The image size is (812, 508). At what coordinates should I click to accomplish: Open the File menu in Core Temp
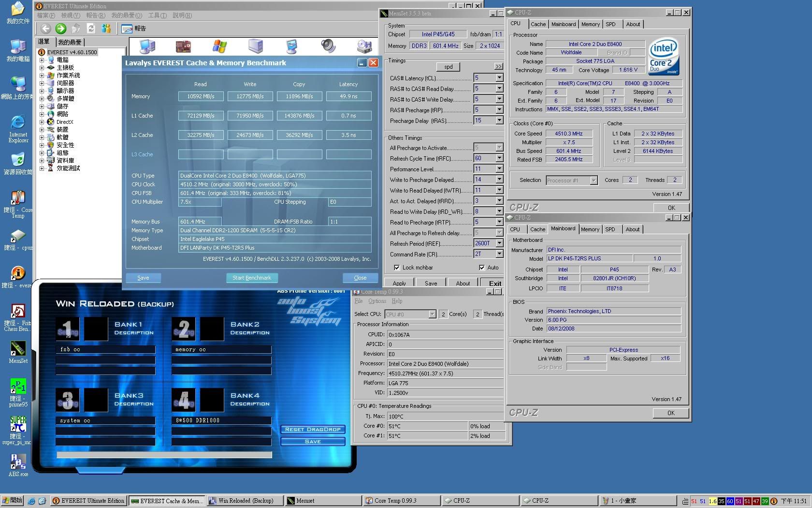pyautogui.click(x=359, y=301)
